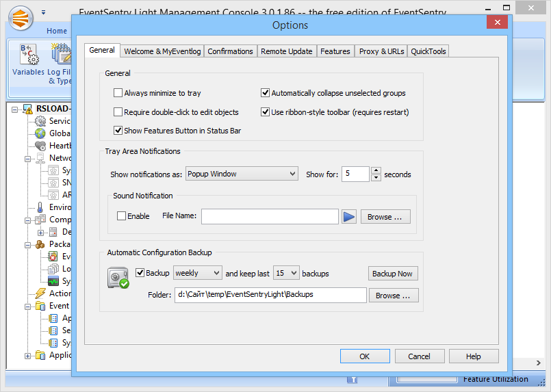Select the Services gear icon in tree
551x392 pixels.
tap(40, 121)
